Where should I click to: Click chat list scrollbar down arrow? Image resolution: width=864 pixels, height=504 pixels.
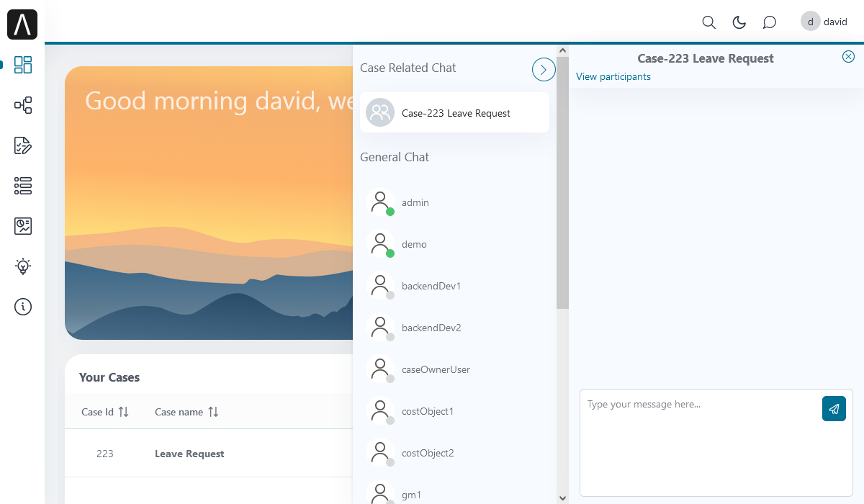pos(562,498)
